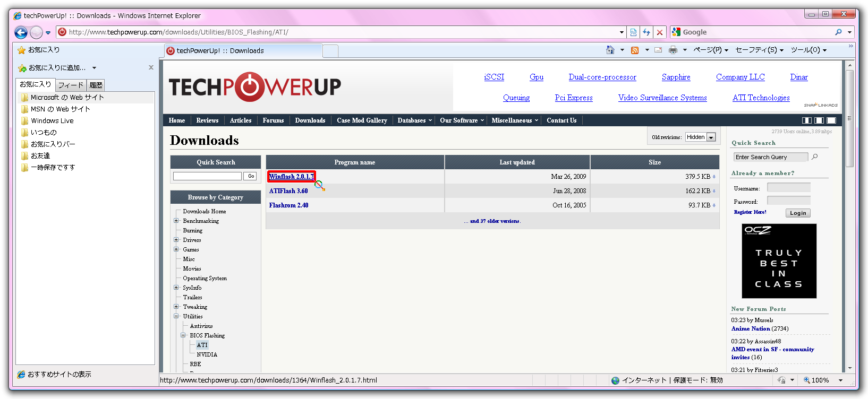
Task: Click the printer icon
Action: pyautogui.click(x=673, y=50)
